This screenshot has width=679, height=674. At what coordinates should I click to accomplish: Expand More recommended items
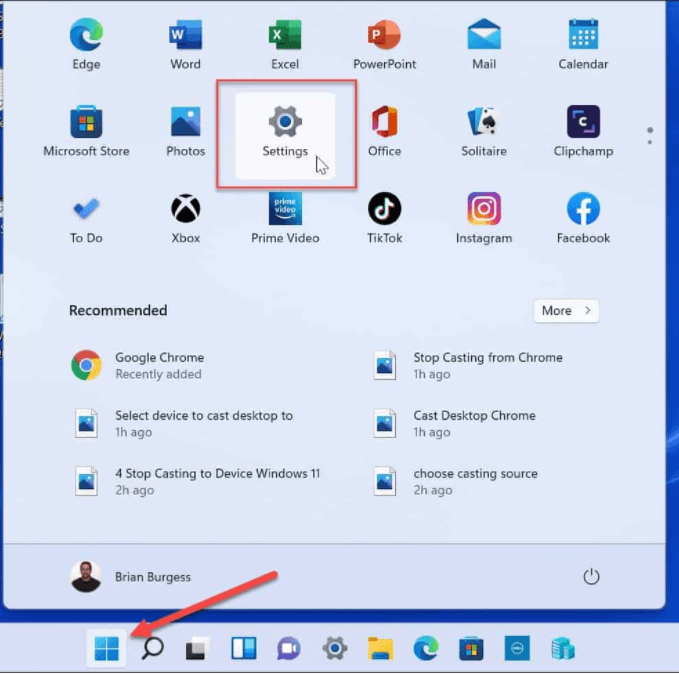click(566, 311)
